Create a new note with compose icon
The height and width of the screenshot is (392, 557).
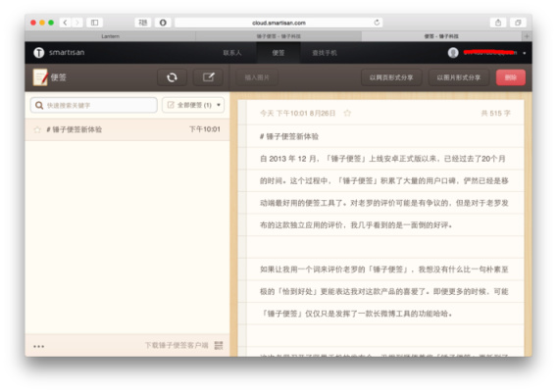point(208,77)
